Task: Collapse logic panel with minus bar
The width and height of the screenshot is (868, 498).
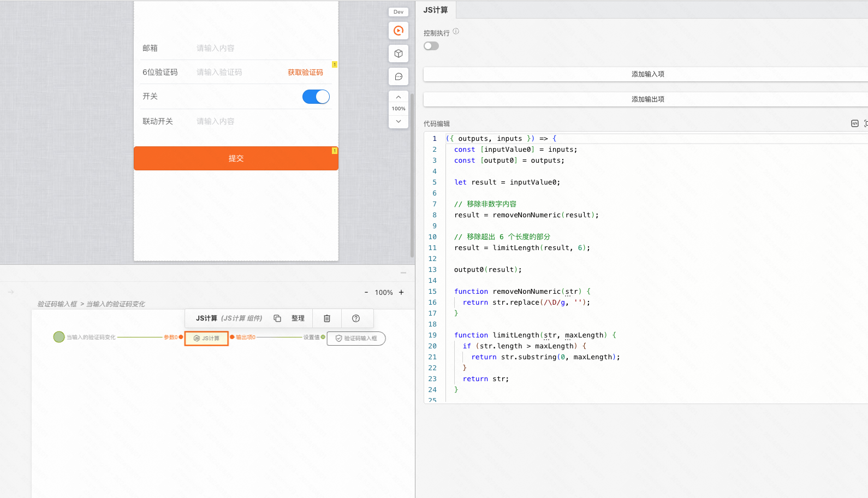Action: click(403, 272)
